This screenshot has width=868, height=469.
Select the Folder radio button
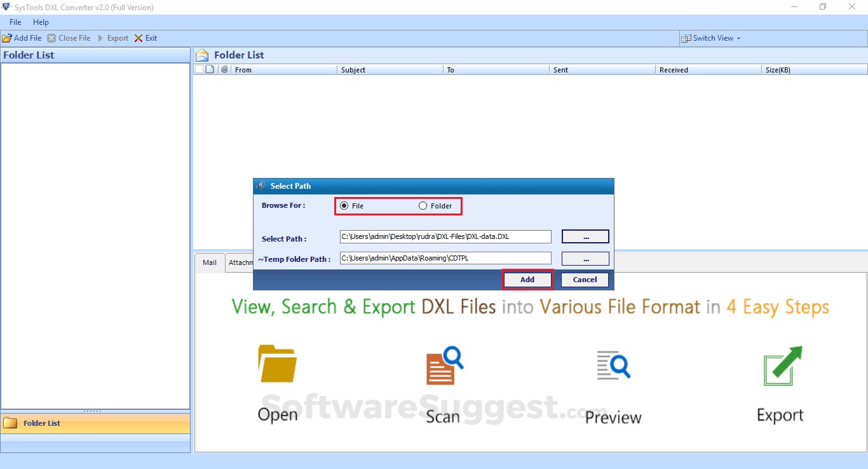click(x=423, y=205)
